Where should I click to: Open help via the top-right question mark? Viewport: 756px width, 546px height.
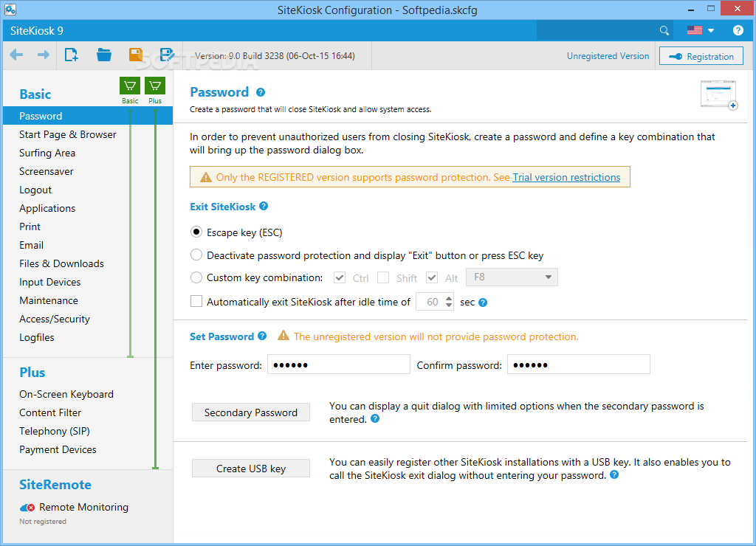pos(738,30)
